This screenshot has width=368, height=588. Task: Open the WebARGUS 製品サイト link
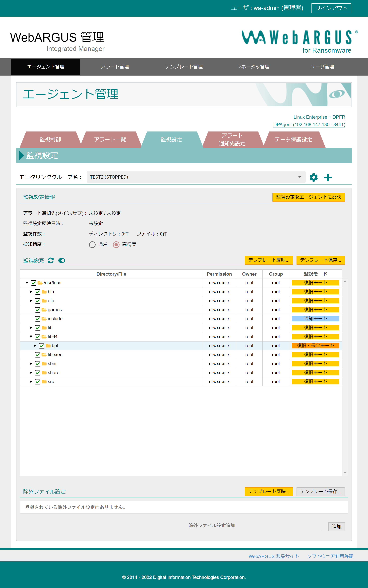[x=274, y=556]
